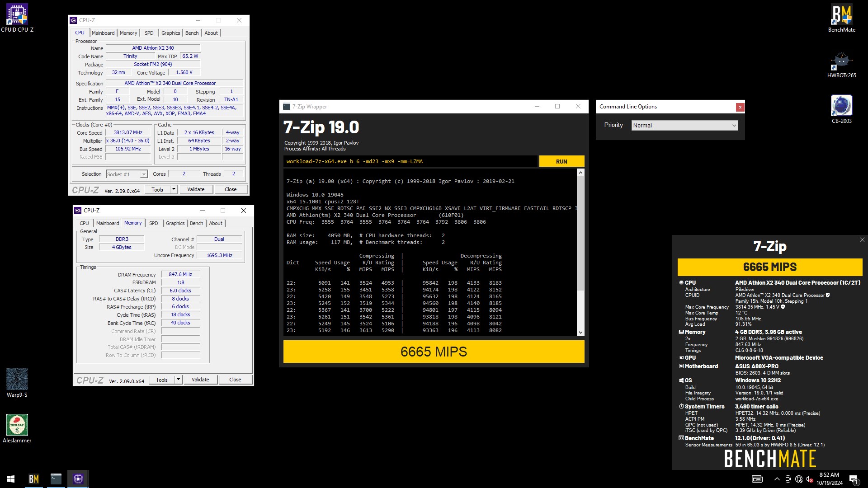Screen dimensions: 868x488
Task: Click the Meet Now tray icon
Action: pos(788,479)
